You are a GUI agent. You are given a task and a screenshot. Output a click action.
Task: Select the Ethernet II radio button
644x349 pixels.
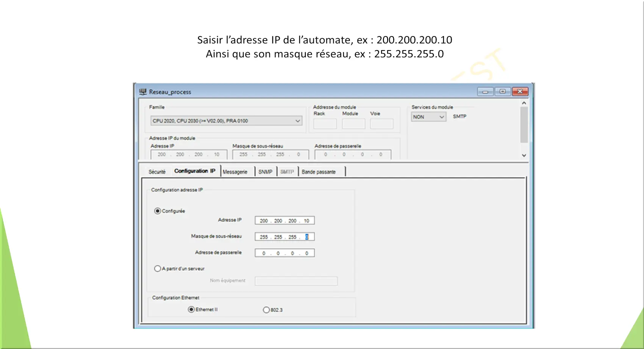(x=191, y=310)
